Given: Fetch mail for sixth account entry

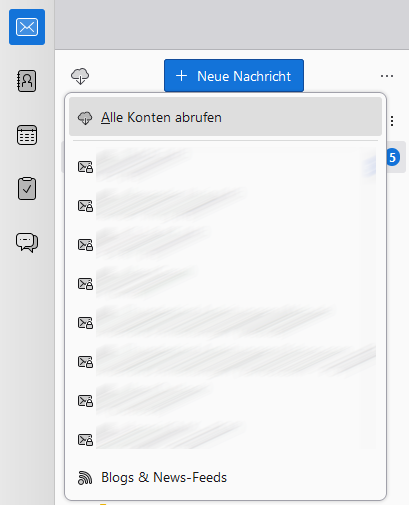Looking at the screenshot, I should point(225,362).
